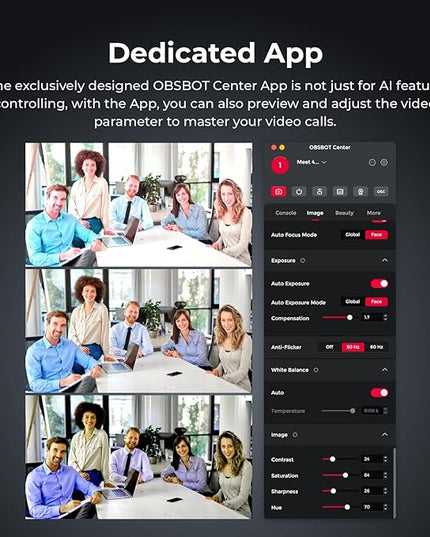The image size is (430, 537).
Task: Toggle the Auto Exposure switch
Action: [379, 284]
